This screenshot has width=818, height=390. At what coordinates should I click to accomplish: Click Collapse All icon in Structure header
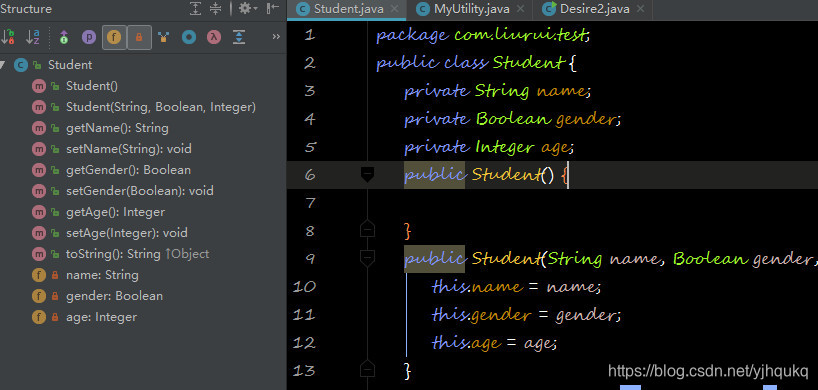click(x=215, y=8)
